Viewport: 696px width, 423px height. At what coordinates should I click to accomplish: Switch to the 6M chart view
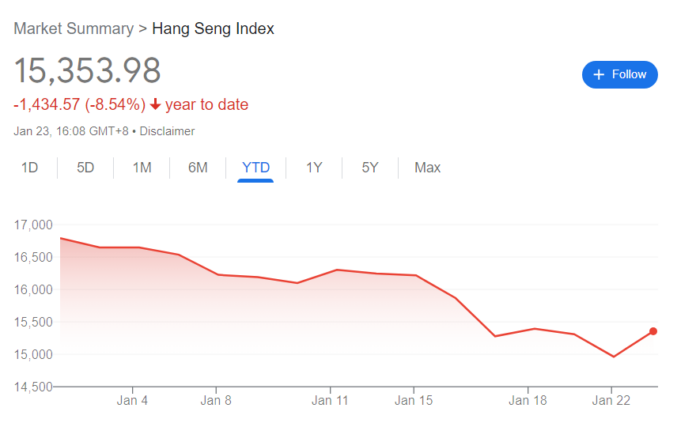click(x=198, y=168)
